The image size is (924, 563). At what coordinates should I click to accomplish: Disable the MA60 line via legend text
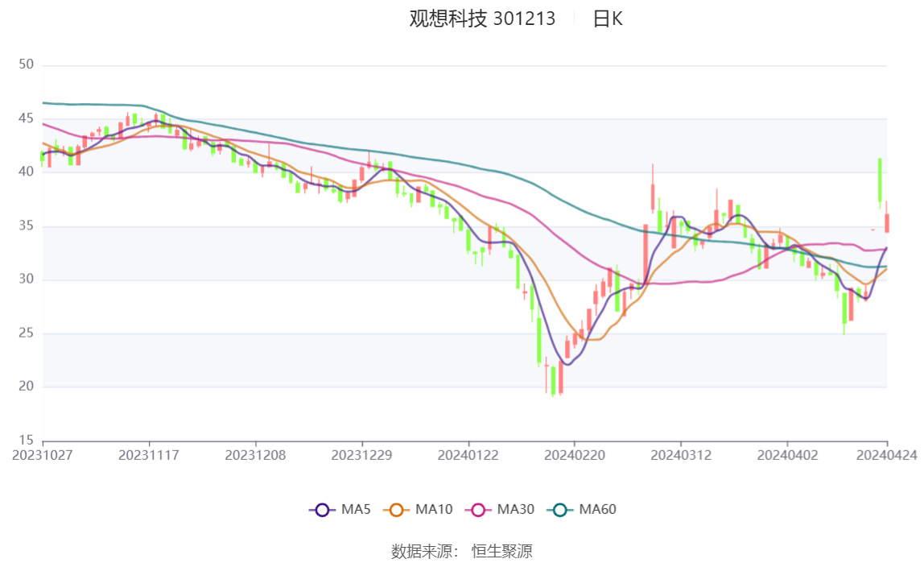[x=598, y=509]
